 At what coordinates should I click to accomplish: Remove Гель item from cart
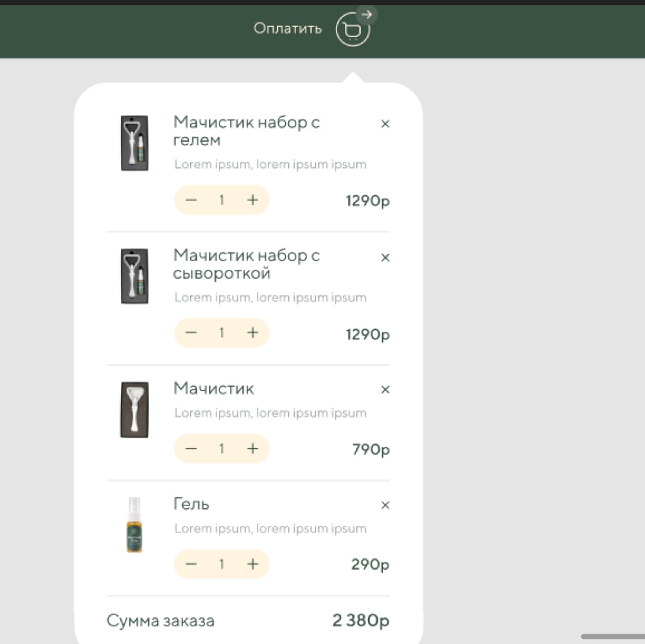tap(385, 505)
